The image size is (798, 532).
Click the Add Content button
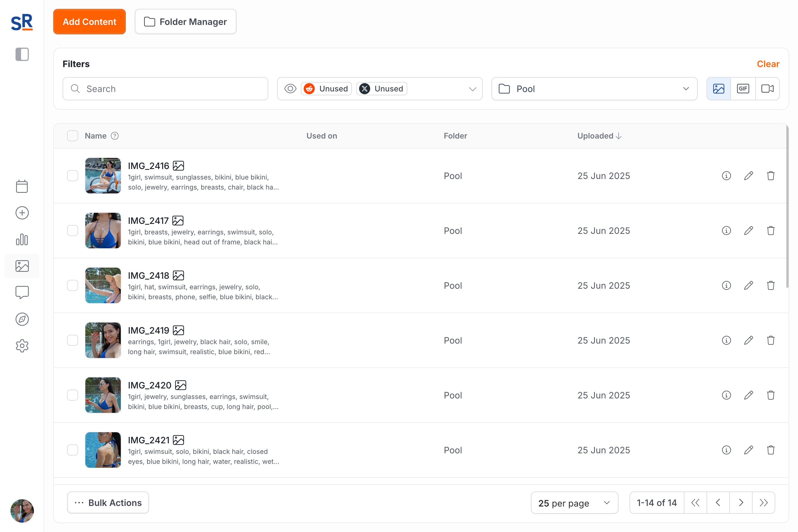click(x=89, y=22)
